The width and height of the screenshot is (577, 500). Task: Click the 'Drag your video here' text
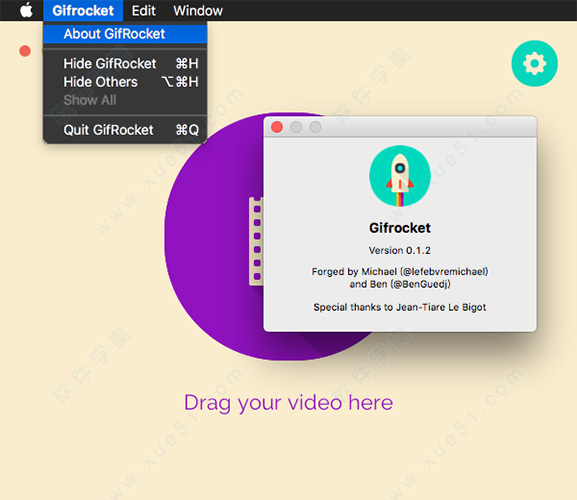coord(288,403)
